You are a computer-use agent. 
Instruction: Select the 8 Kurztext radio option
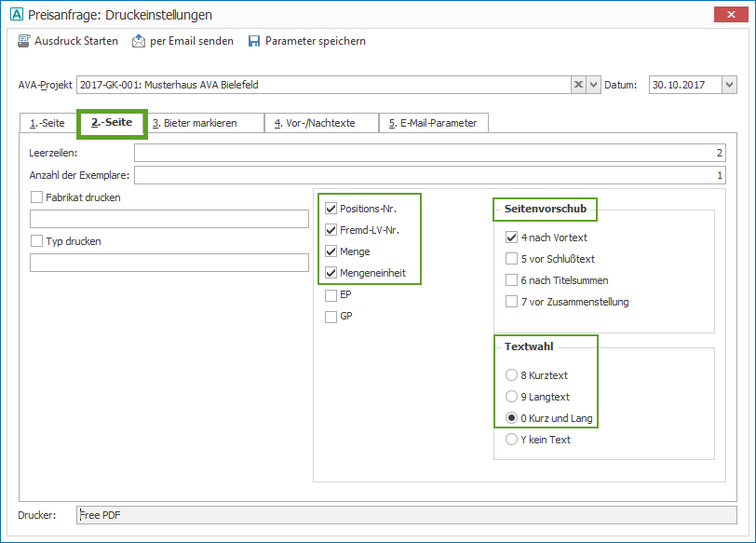[511, 375]
